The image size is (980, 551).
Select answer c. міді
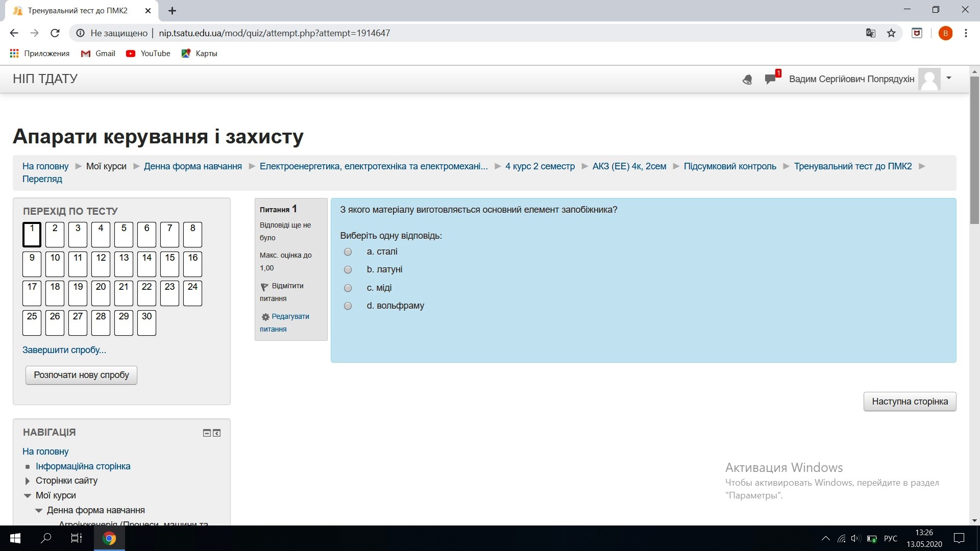coord(348,288)
